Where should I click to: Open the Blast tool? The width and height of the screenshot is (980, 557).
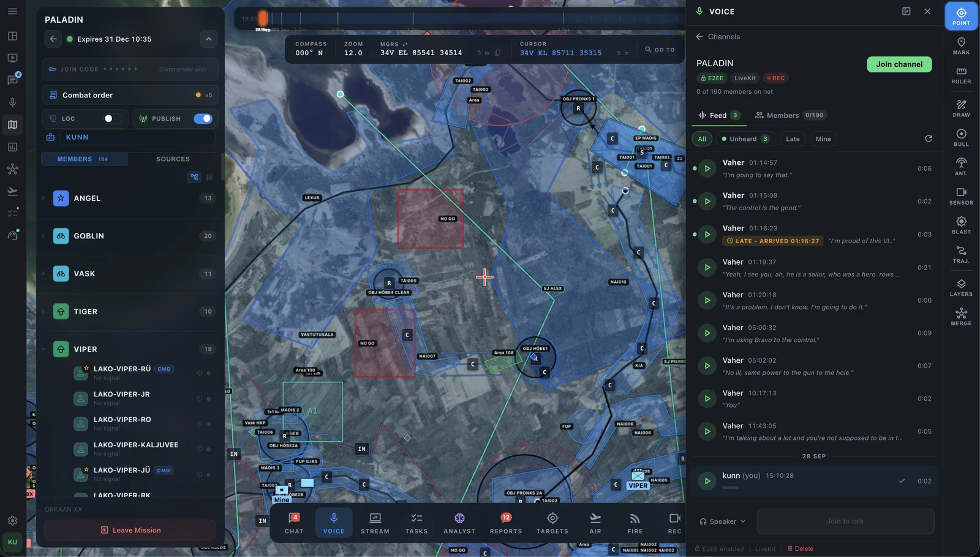961,225
